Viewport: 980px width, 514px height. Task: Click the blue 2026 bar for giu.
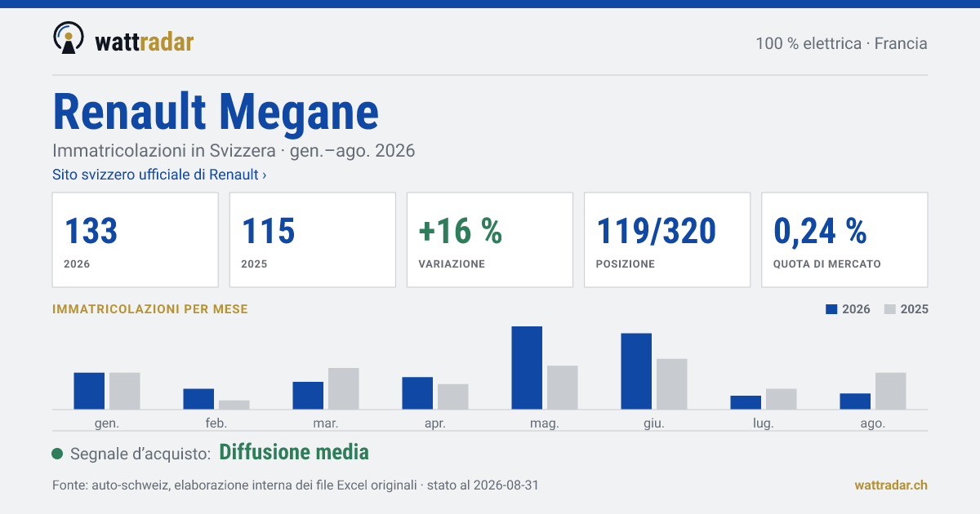(x=636, y=371)
